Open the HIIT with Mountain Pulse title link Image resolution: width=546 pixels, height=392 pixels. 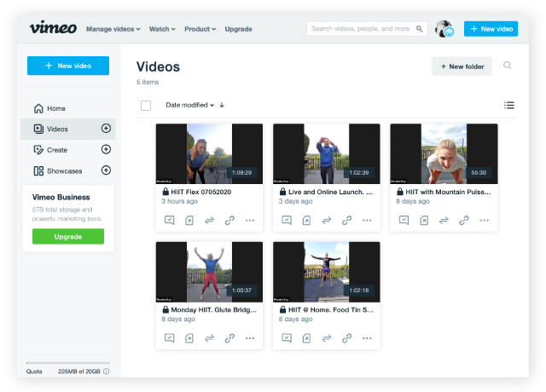[x=448, y=192]
